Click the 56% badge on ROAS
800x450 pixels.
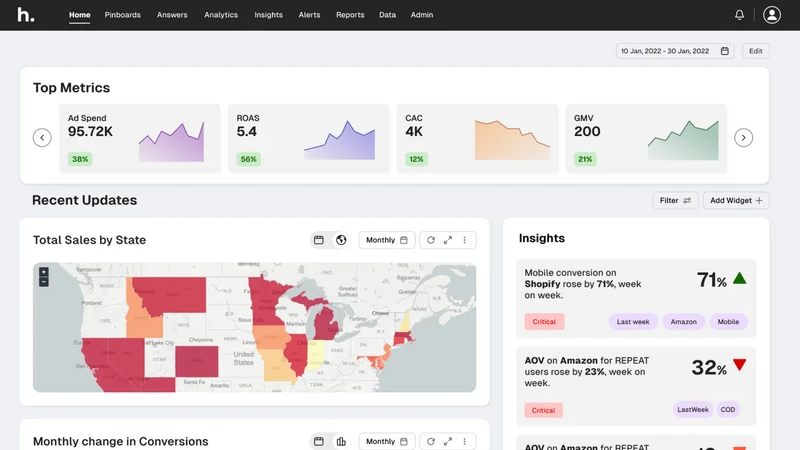[x=248, y=159]
